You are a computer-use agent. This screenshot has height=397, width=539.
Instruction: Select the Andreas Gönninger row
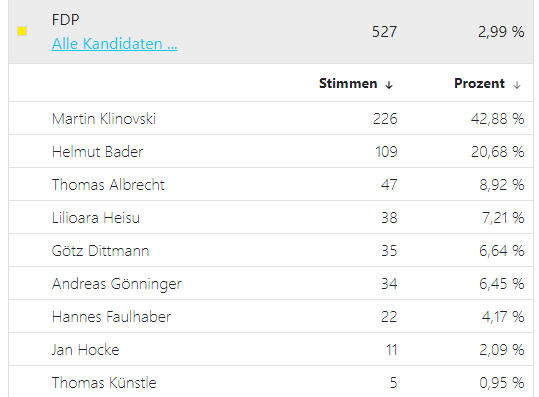[271, 283]
